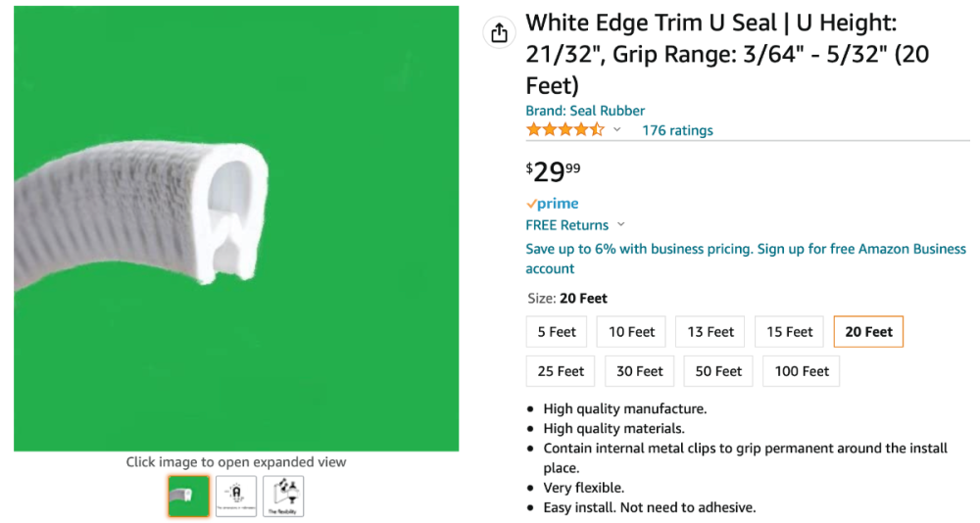Image resolution: width=980 pixels, height=523 pixels.
Task: Select the second dimensions diagram thumbnail
Action: tap(236, 497)
